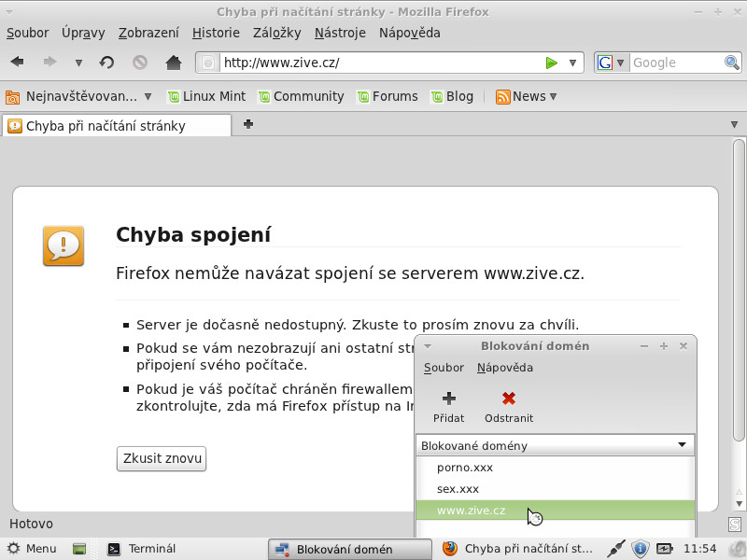This screenshot has width=747, height=560.
Task: Open the Záložky menu in Firefox
Action: pyautogui.click(x=276, y=33)
